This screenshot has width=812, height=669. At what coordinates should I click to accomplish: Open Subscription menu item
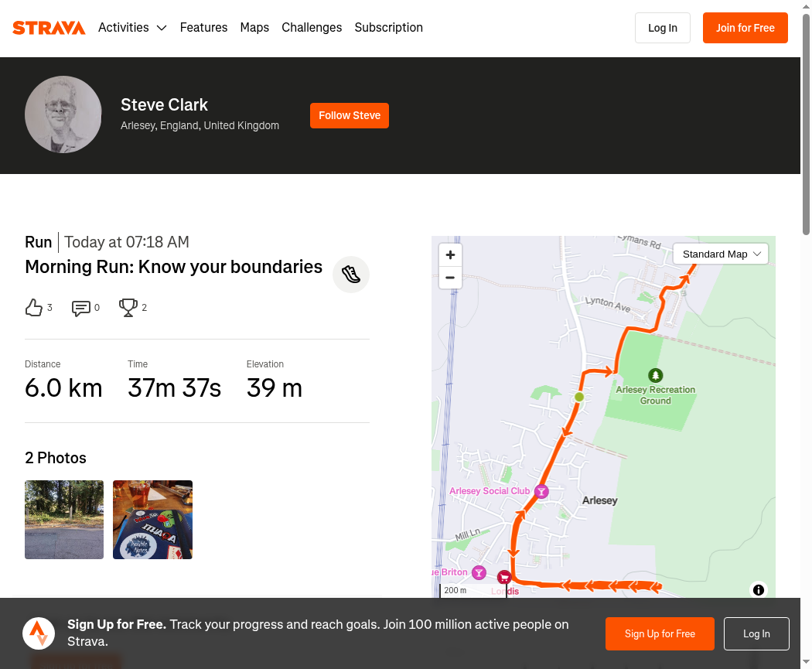coord(388,27)
